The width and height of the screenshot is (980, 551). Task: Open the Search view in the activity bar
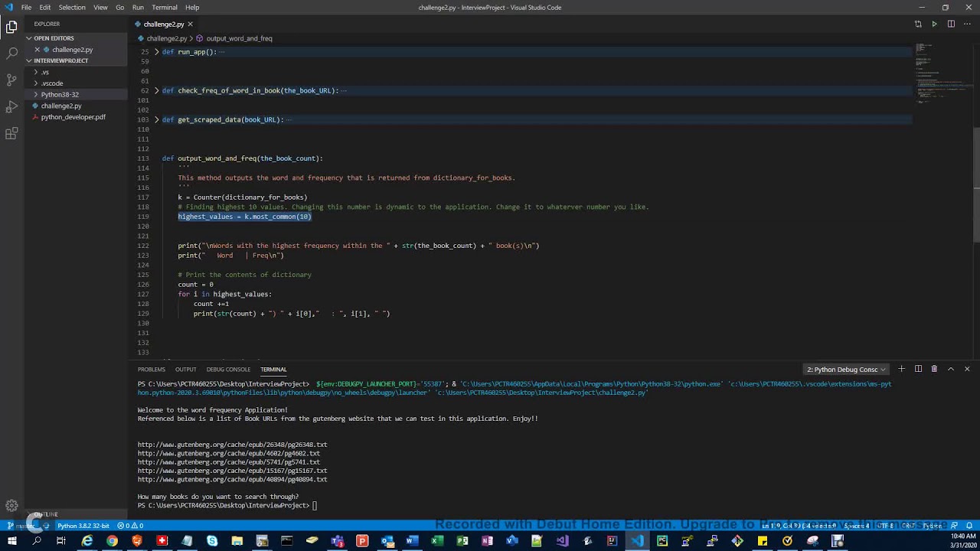point(11,54)
